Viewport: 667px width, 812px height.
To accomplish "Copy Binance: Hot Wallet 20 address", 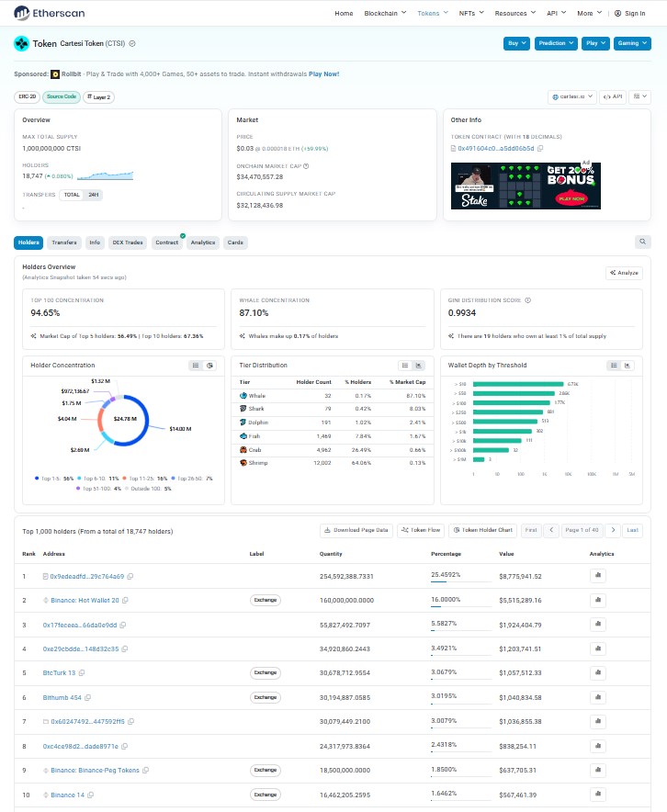I will tap(125, 600).
